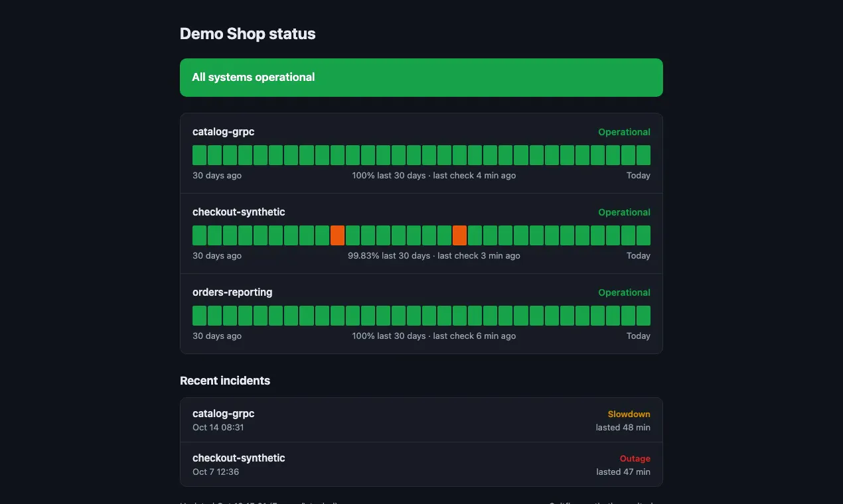843x504 pixels.
Task: Select the oldest uptime bar for orders-reporting
Action: coord(199,316)
